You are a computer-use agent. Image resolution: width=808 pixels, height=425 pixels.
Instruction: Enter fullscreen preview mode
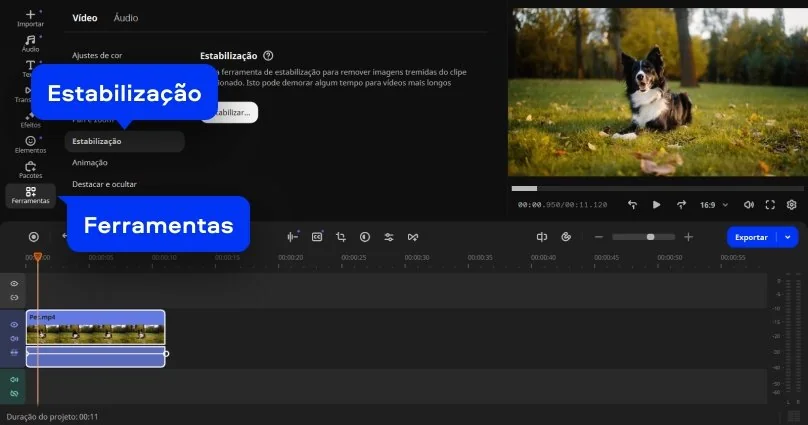tap(770, 204)
